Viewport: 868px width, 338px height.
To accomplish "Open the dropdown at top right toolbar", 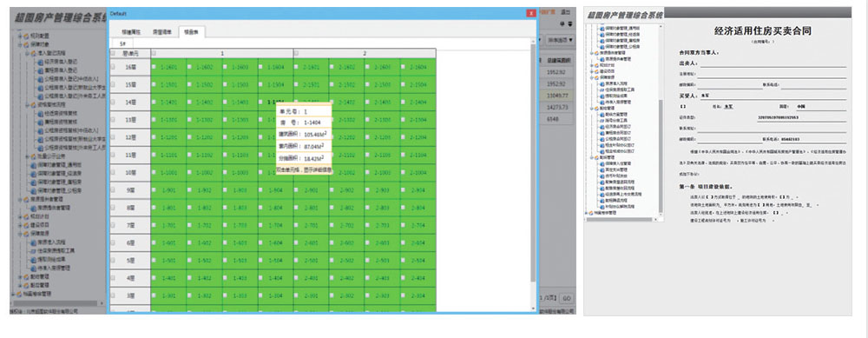I will click(x=560, y=40).
